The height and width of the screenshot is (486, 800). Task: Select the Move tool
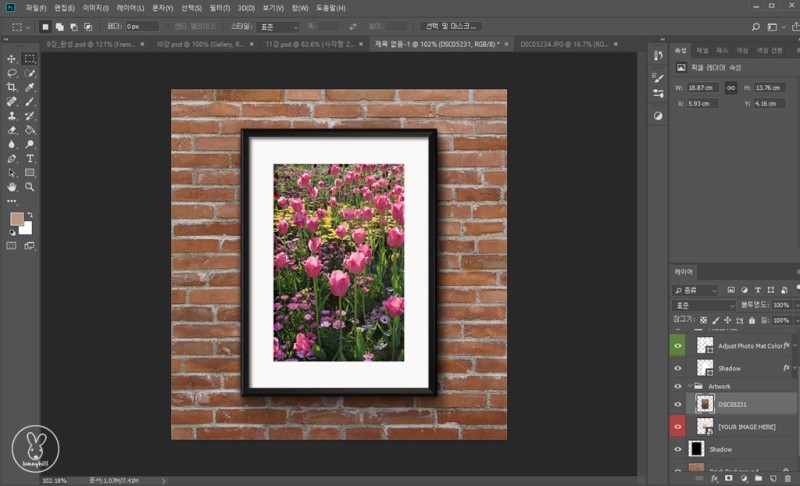pos(12,59)
